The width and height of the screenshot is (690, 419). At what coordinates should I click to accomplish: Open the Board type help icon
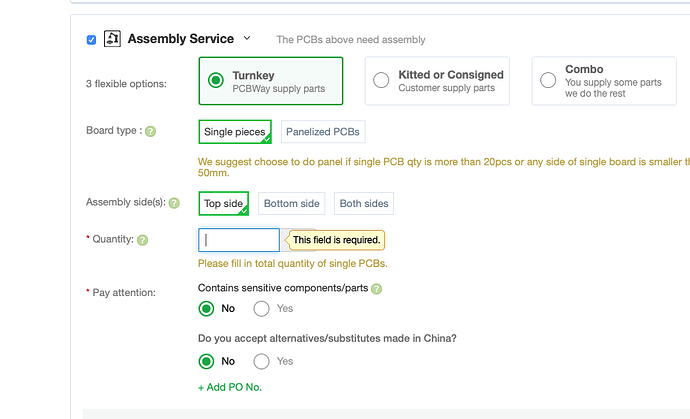pyautogui.click(x=150, y=132)
